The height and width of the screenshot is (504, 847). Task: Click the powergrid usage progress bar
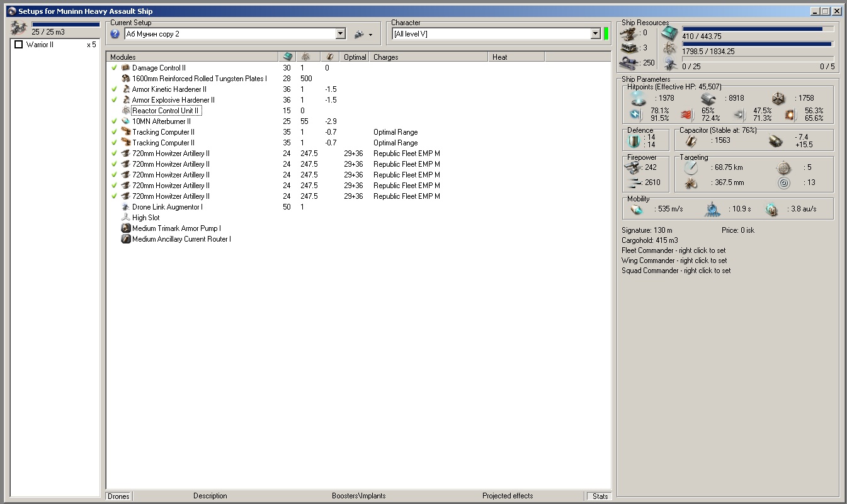tap(758, 44)
